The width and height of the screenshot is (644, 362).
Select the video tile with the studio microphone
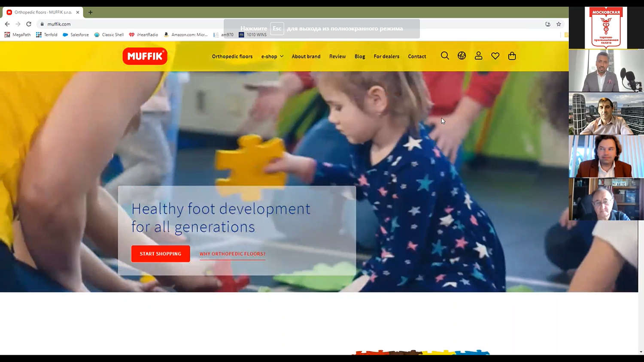pos(606,71)
